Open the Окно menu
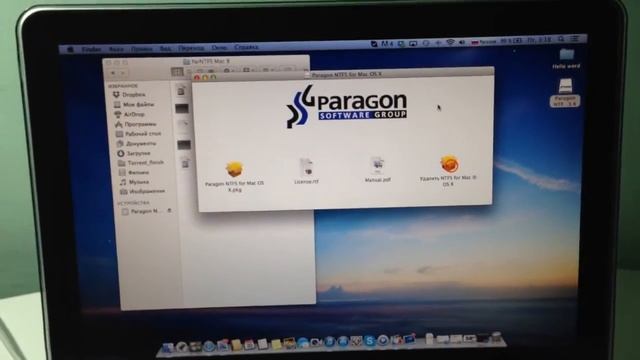 219,47
